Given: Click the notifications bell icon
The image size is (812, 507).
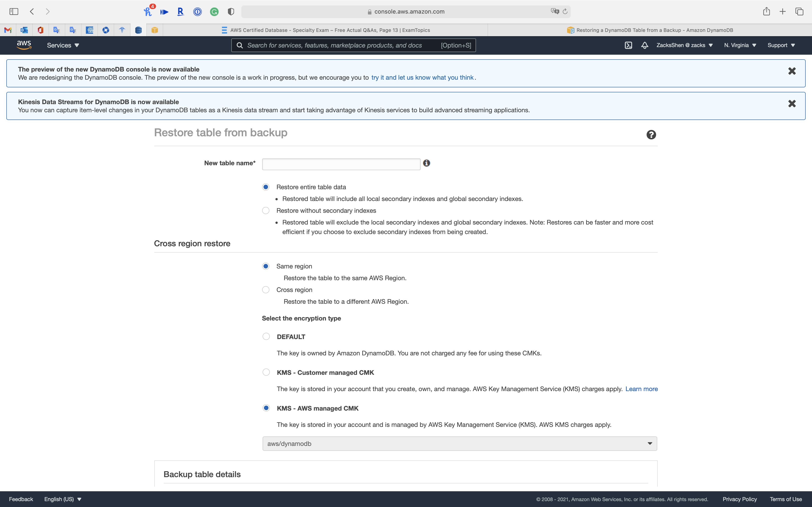Looking at the screenshot, I should click(x=645, y=45).
